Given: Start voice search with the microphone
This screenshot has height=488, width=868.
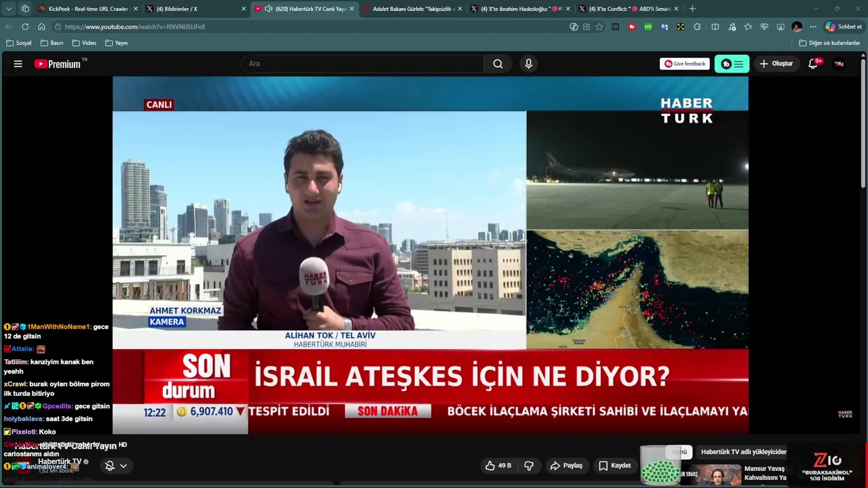Looking at the screenshot, I should click(528, 64).
